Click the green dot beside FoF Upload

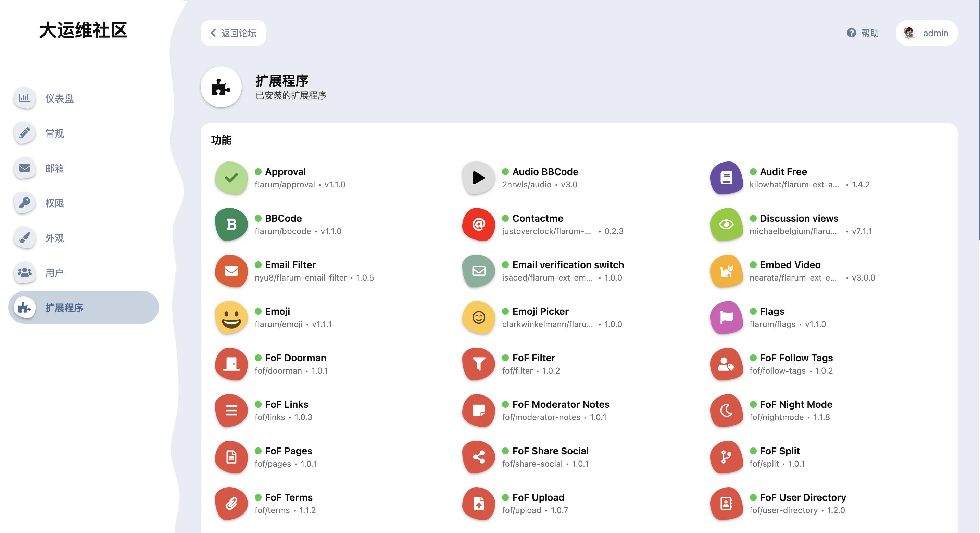[506, 497]
